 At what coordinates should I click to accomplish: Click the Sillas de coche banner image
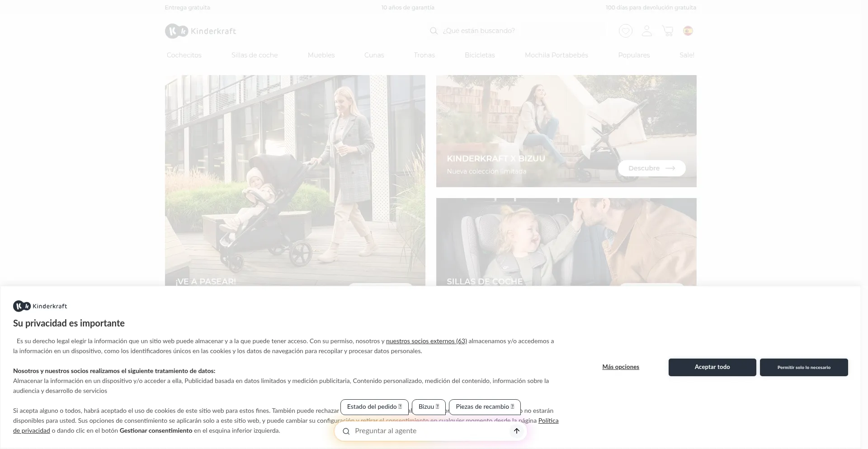point(566,242)
